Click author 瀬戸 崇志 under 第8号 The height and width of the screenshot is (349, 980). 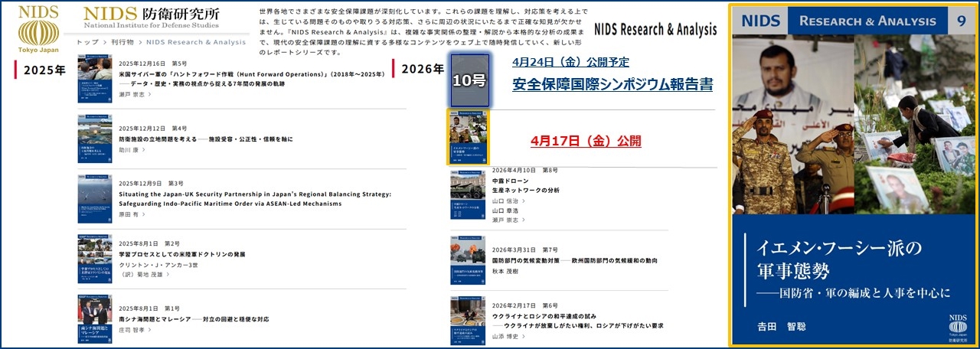pyautogui.click(x=508, y=220)
